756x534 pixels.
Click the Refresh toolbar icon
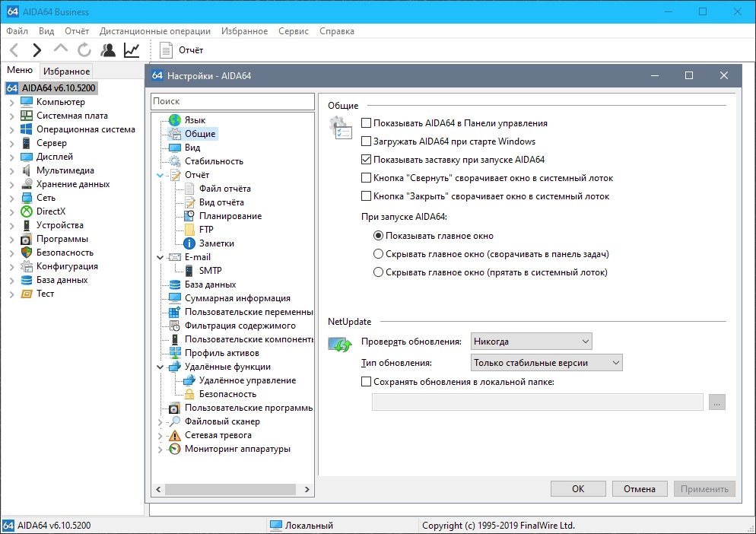coord(84,49)
